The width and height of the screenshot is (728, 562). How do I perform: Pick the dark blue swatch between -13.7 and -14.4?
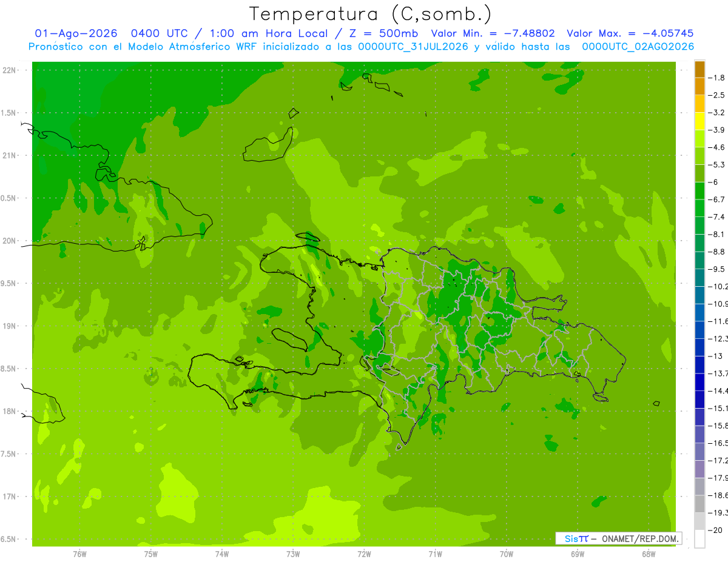(699, 382)
